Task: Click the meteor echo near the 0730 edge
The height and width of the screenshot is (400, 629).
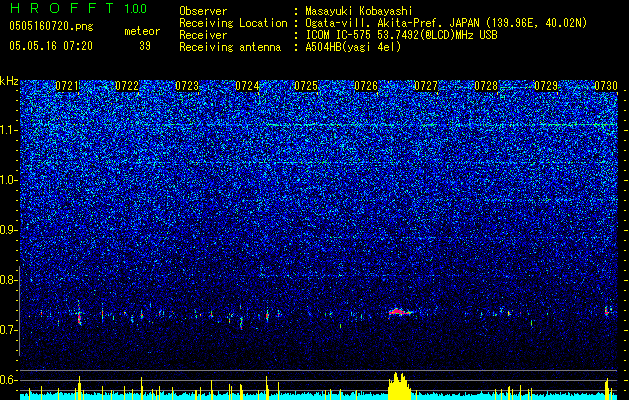Action: [x=607, y=311]
